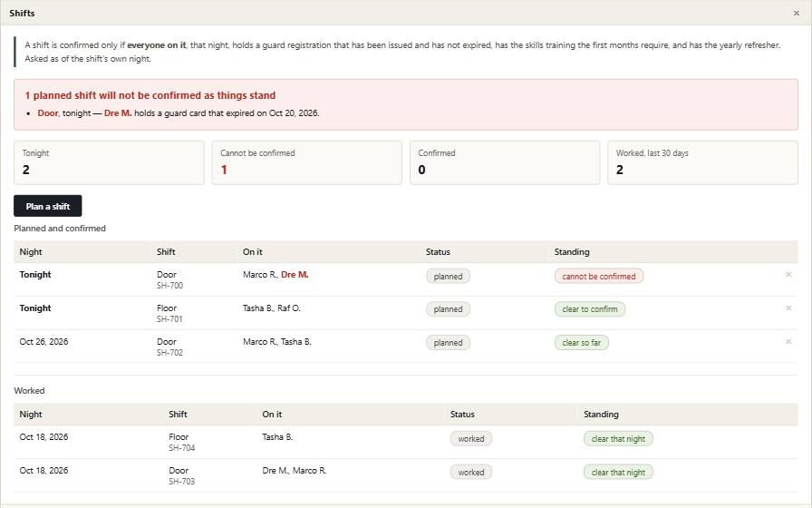The height and width of the screenshot is (508, 812).
Task: Click the Plan a shift button
Action: point(48,206)
